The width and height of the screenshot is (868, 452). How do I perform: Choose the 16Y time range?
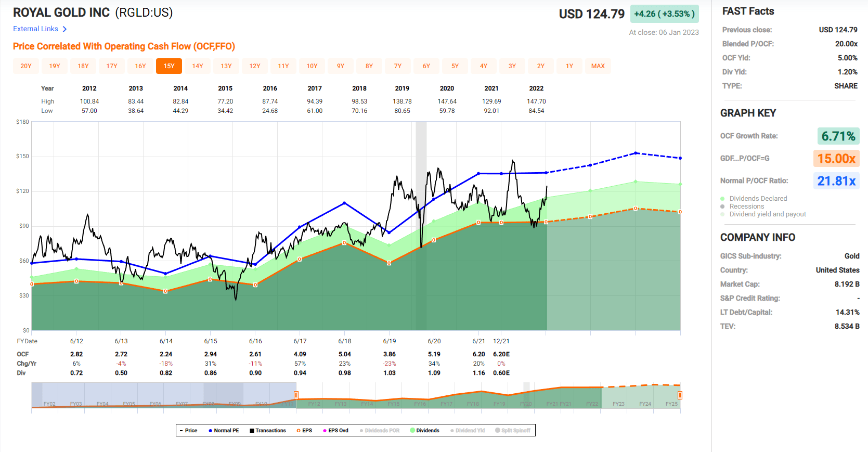tap(140, 66)
